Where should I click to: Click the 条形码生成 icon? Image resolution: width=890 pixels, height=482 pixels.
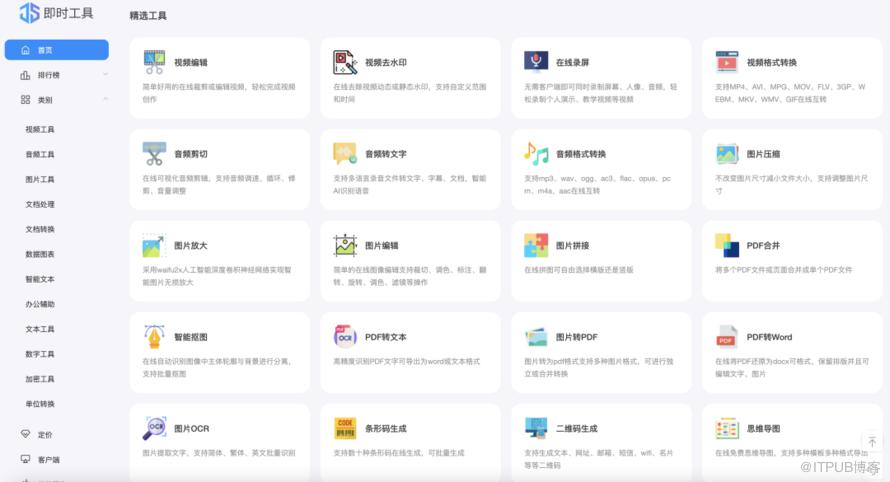pos(345,428)
